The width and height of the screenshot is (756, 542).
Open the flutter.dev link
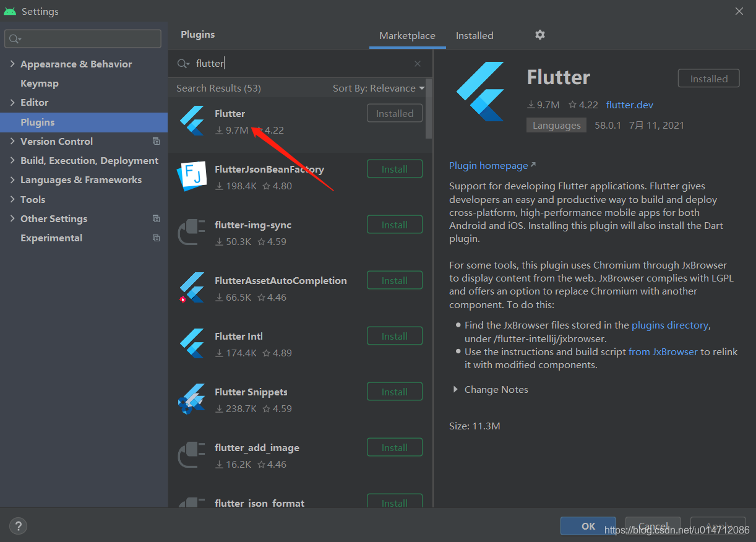tap(630, 105)
